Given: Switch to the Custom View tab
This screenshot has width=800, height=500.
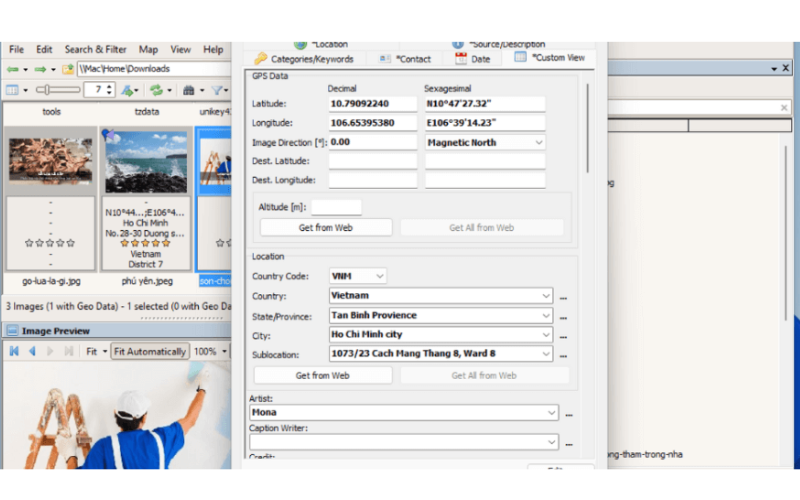Looking at the screenshot, I should 550,58.
